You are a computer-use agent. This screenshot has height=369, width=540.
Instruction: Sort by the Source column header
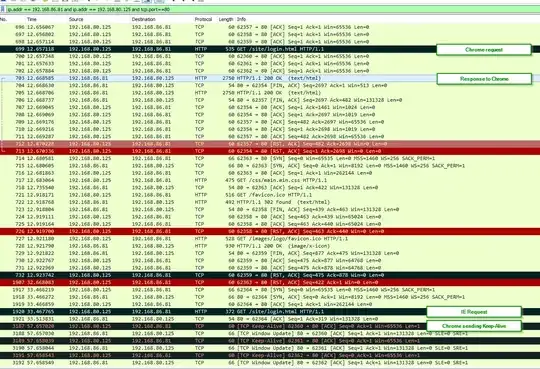pos(76,19)
